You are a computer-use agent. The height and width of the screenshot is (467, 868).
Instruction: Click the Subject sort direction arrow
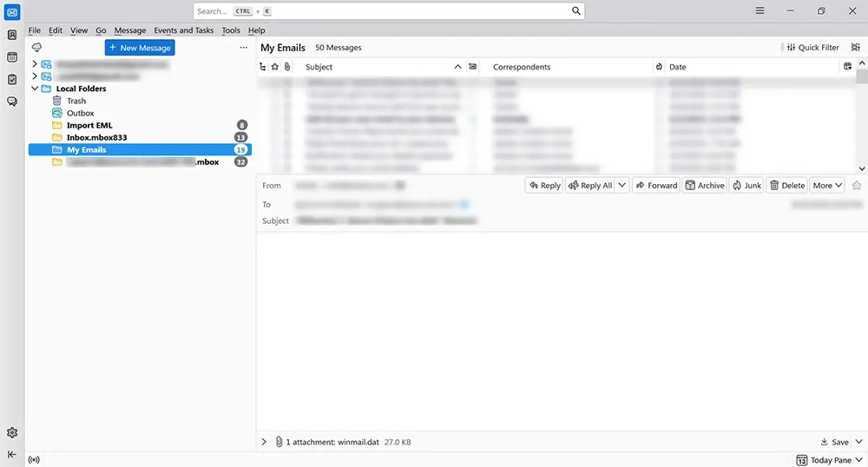[457, 67]
